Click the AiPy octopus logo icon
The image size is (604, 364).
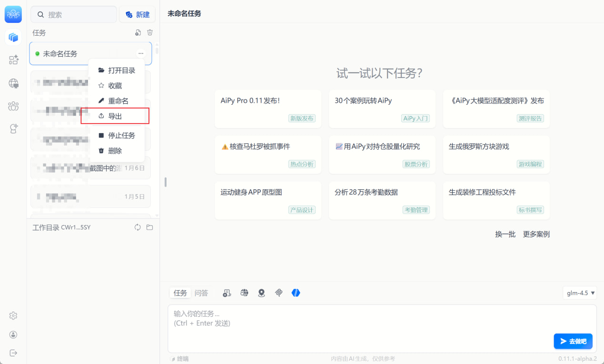(13, 14)
